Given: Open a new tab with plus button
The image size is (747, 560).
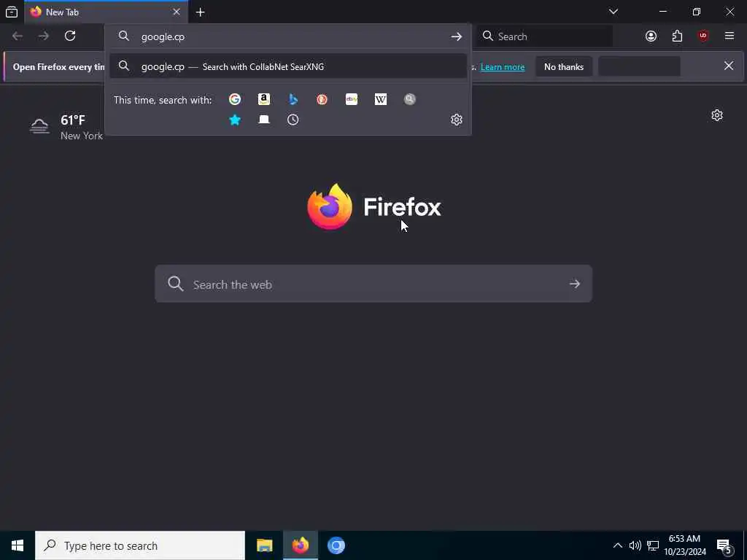Looking at the screenshot, I should click(x=201, y=12).
